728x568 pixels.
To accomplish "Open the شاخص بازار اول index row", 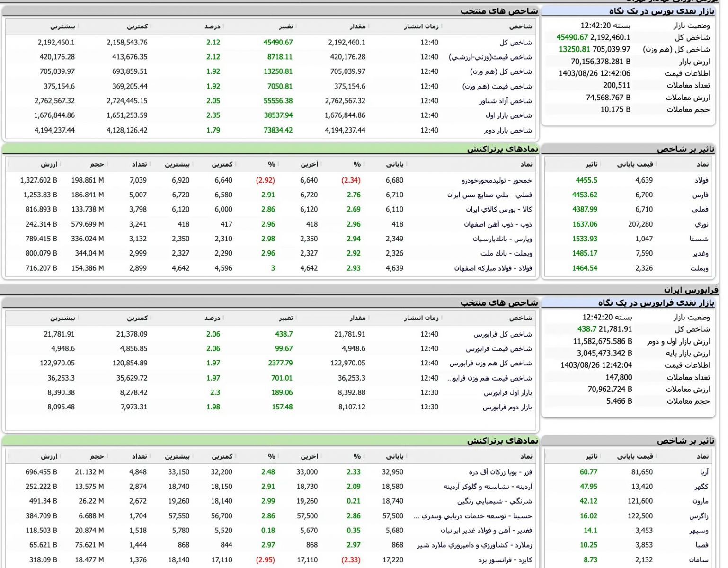I will pos(270,115).
